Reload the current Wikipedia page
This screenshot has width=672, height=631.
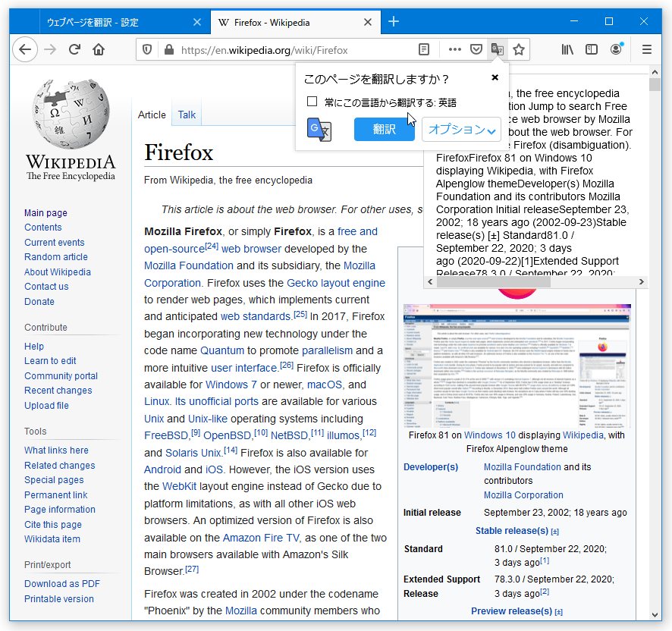(x=74, y=50)
